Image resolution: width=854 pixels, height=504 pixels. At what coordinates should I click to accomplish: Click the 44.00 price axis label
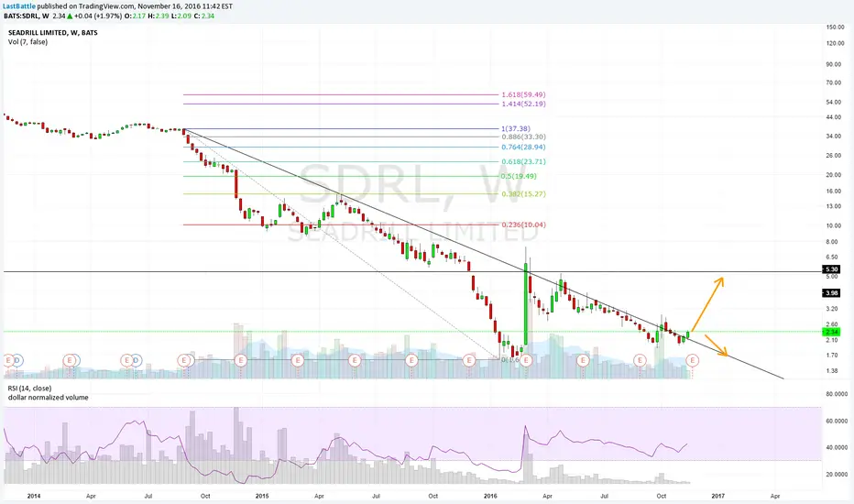(834, 117)
